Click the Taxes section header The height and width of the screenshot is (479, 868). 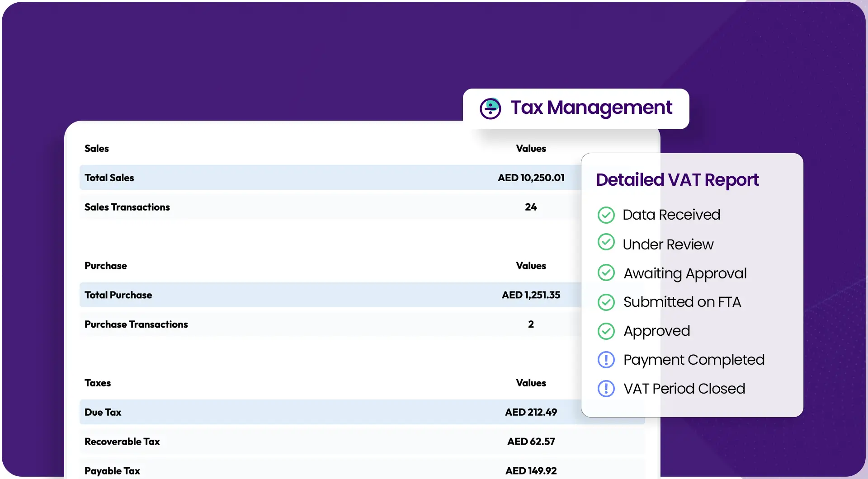pos(97,383)
